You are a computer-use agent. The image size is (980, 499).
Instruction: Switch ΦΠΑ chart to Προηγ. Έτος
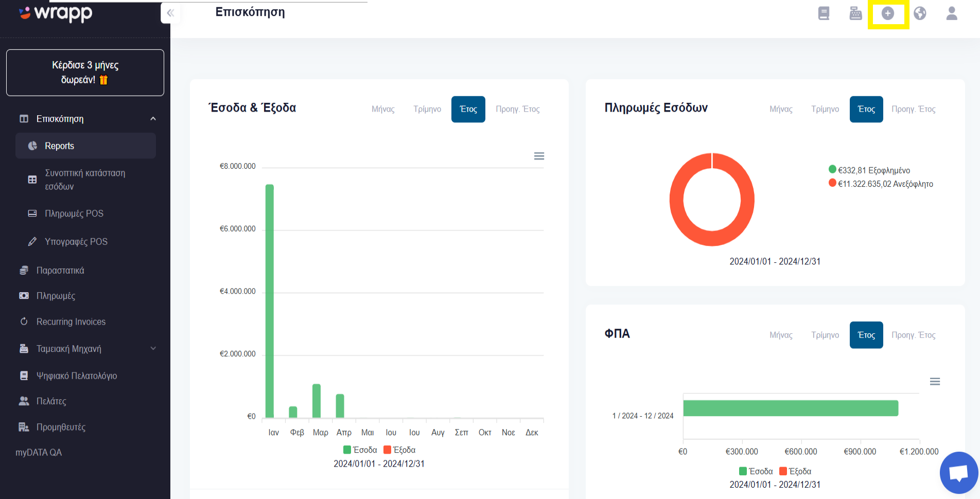coord(914,335)
